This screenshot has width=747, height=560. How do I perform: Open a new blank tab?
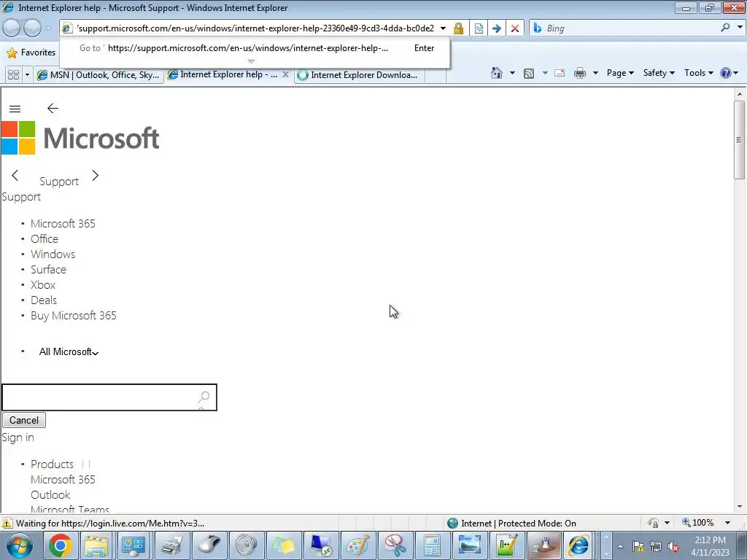[x=436, y=75]
